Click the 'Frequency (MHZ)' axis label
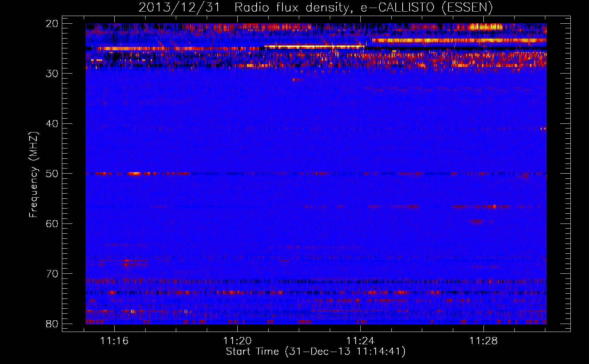 (33, 175)
